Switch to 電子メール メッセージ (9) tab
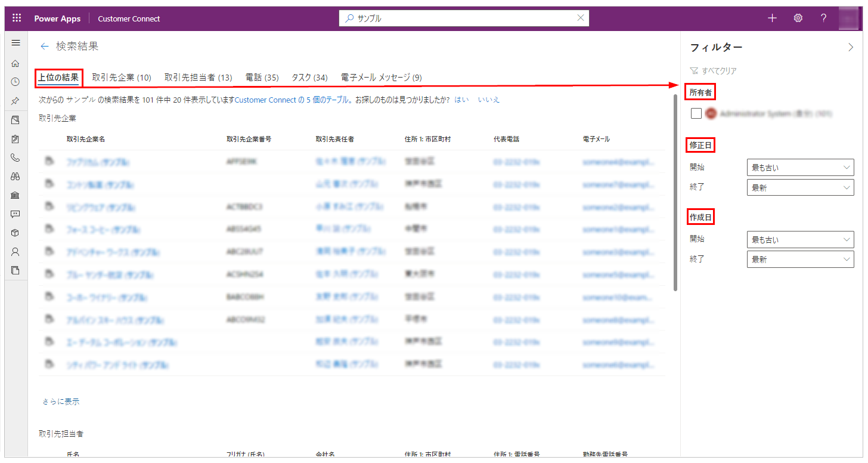Image resolution: width=868 pixels, height=463 pixels. (x=382, y=78)
